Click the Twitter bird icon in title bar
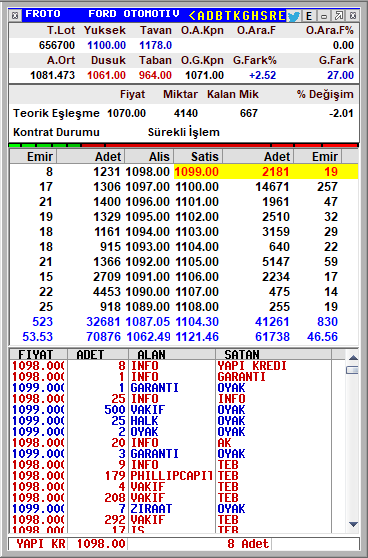The height and width of the screenshot is (558, 368). click(294, 16)
